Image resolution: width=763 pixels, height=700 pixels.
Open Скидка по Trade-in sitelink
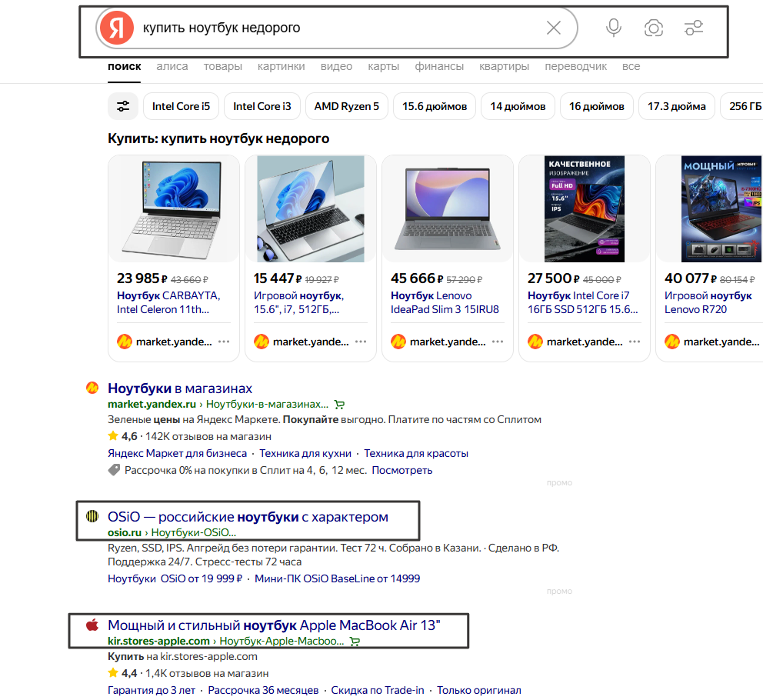pyautogui.click(x=378, y=690)
